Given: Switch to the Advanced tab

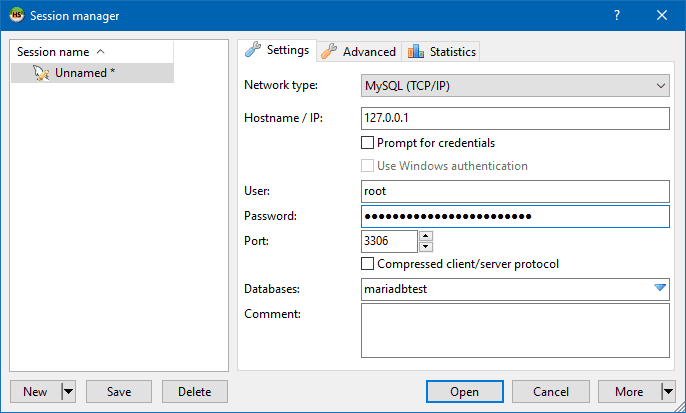Looking at the screenshot, I should click(369, 52).
